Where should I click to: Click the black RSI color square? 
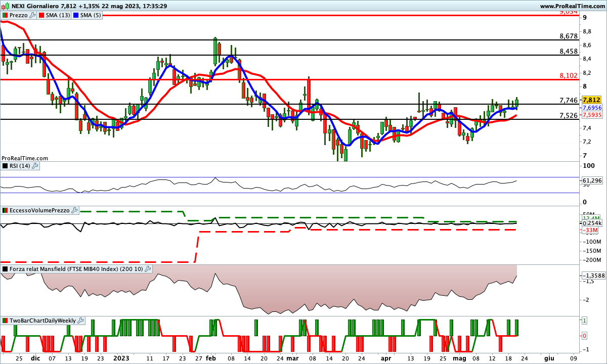coord(6,165)
